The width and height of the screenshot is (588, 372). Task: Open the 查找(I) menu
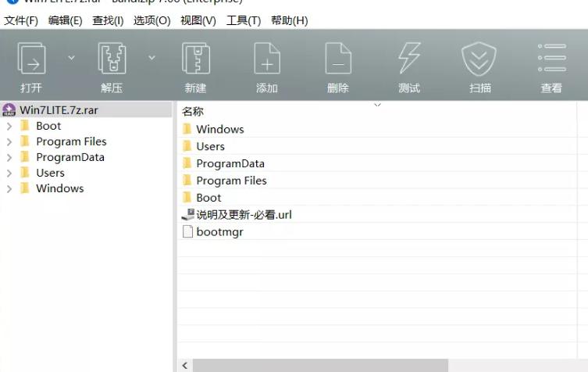point(108,20)
